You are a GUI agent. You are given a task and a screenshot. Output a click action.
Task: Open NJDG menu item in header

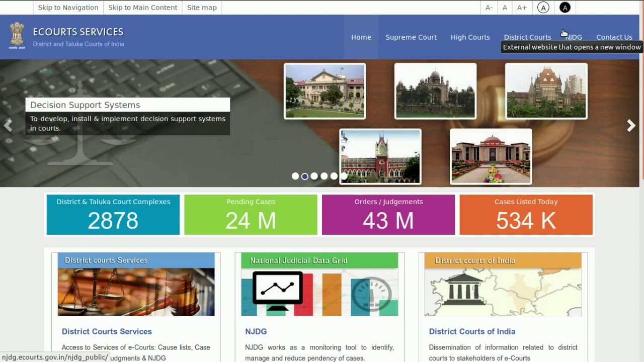tap(574, 37)
